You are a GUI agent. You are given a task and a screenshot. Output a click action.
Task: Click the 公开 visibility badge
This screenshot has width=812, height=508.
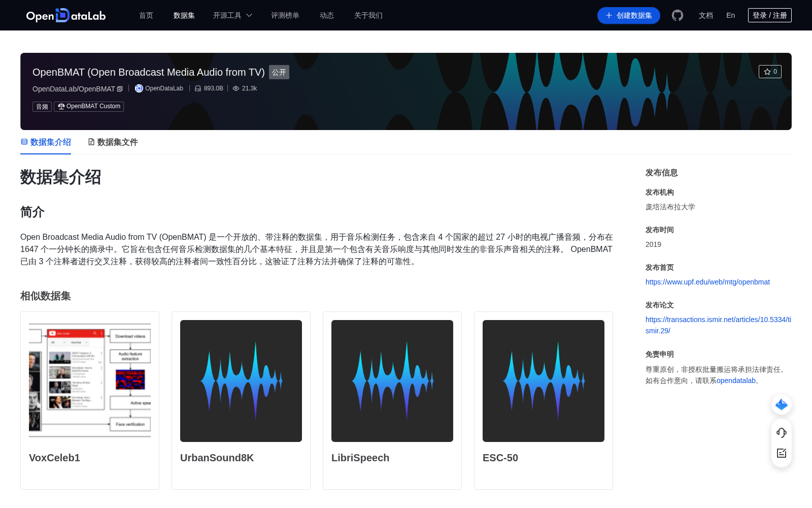tap(279, 72)
